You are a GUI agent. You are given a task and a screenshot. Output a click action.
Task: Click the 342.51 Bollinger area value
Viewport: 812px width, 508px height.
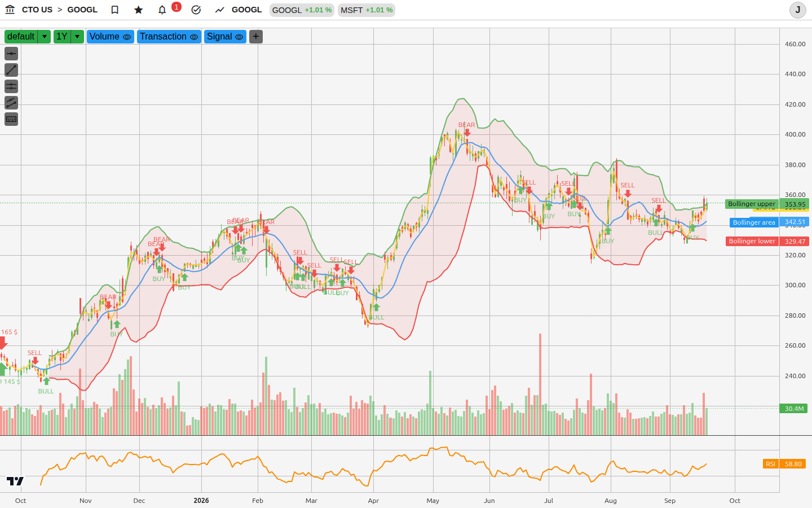pyautogui.click(x=795, y=222)
